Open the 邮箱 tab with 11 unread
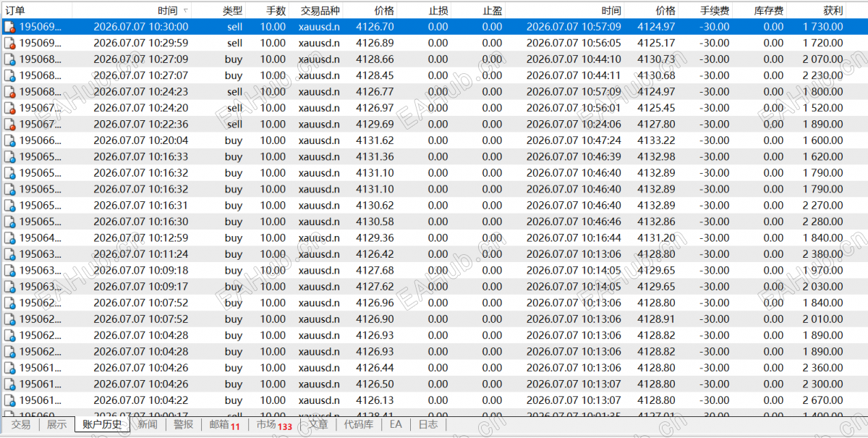The width and height of the screenshot is (868, 438). point(224,425)
